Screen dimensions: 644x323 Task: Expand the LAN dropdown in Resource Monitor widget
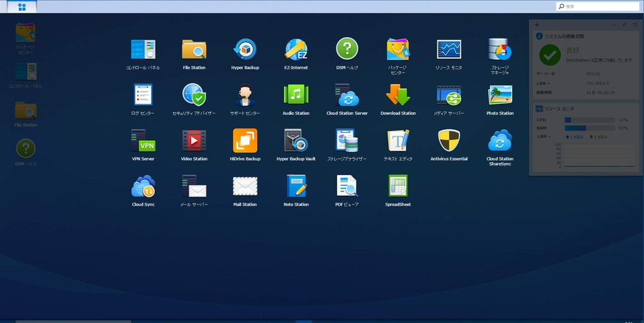pyautogui.click(x=543, y=137)
